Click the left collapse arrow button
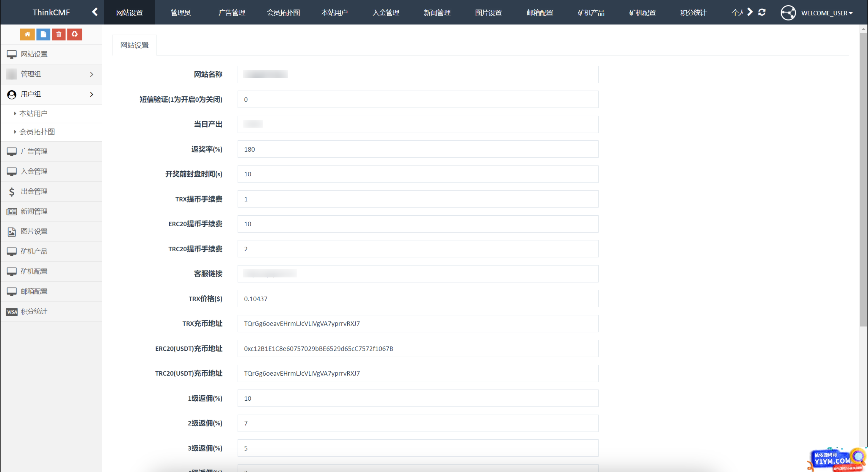The image size is (868, 472). [x=95, y=12]
